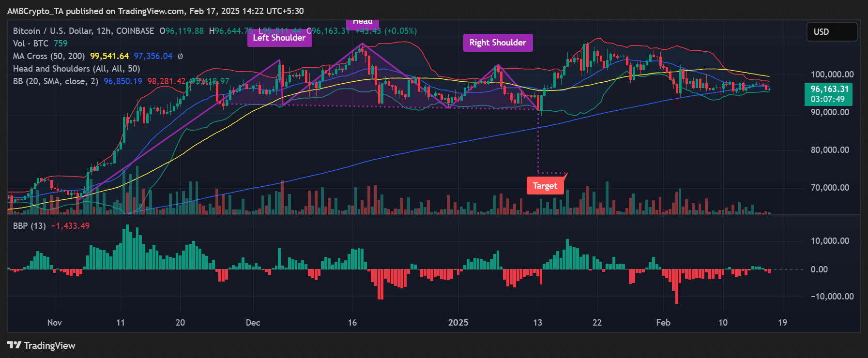Click the BBP value −1,433.49
This screenshot has width=868, height=358.
pyautogui.click(x=71, y=226)
